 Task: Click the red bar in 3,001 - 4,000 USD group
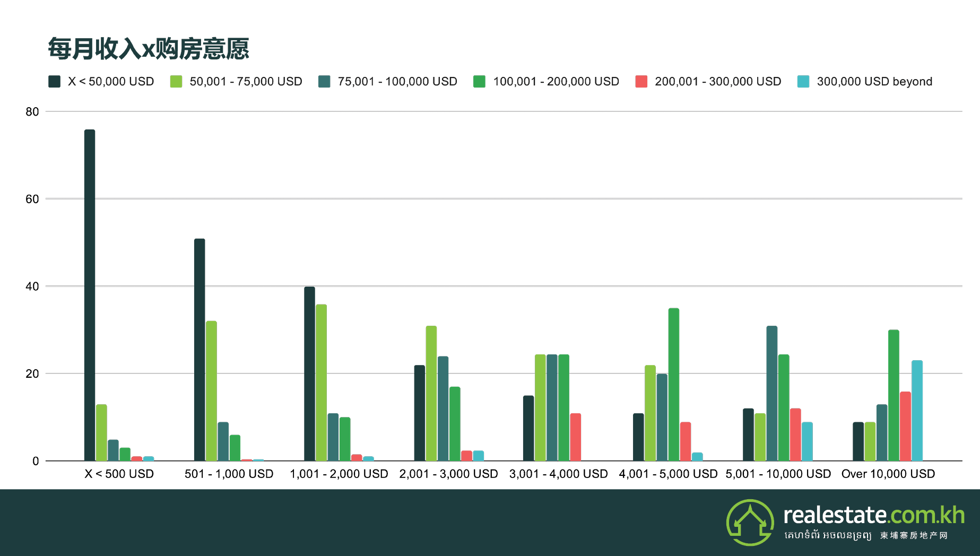(575, 437)
